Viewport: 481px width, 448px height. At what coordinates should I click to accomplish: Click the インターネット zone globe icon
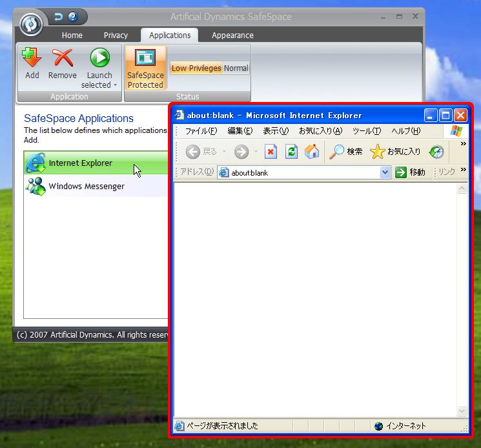[378, 426]
